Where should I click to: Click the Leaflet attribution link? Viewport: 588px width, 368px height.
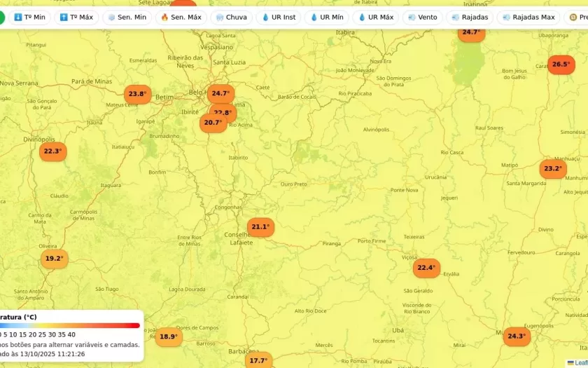click(577, 363)
